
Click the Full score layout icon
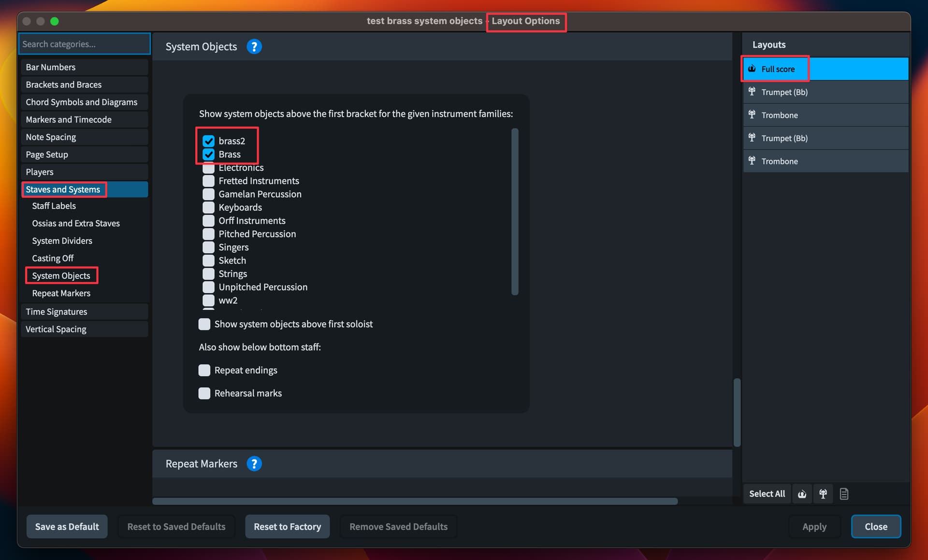tap(752, 69)
